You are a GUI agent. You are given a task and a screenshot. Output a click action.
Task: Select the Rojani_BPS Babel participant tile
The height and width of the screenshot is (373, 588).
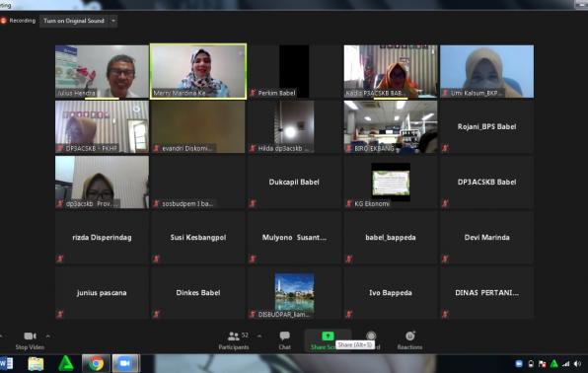486,127
